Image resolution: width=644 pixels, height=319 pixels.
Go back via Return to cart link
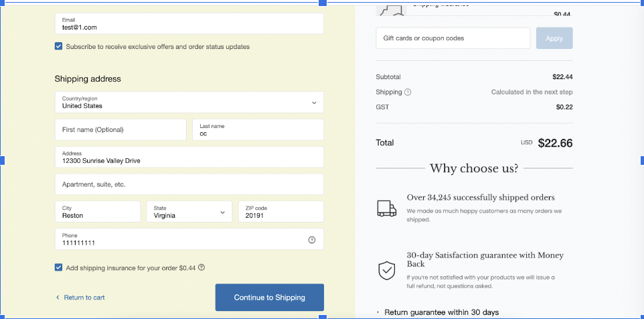[x=80, y=298]
